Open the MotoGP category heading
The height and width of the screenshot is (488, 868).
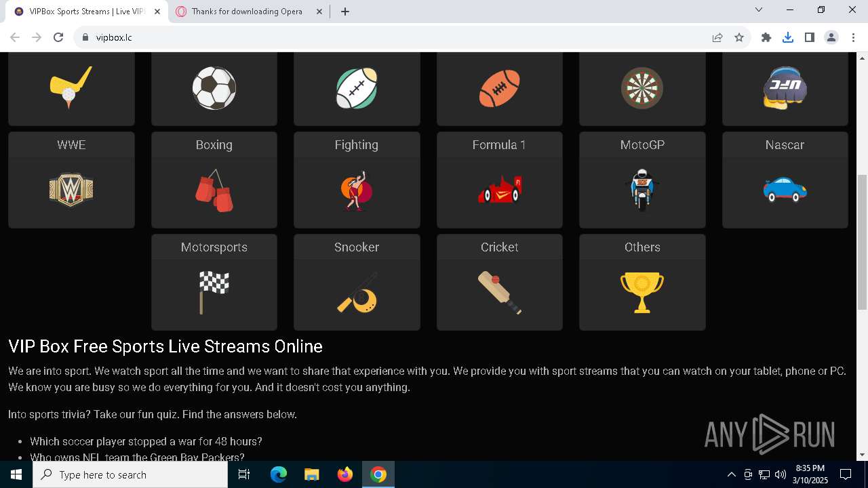pos(642,145)
